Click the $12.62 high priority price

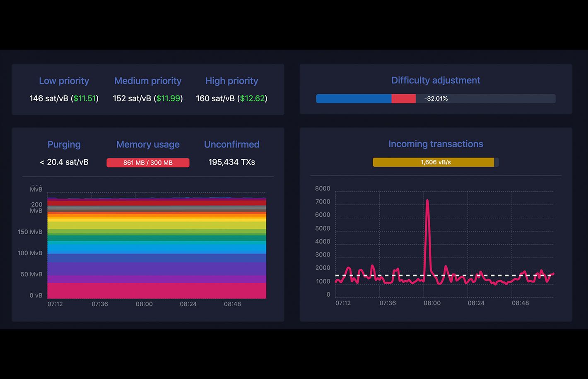[x=252, y=98]
